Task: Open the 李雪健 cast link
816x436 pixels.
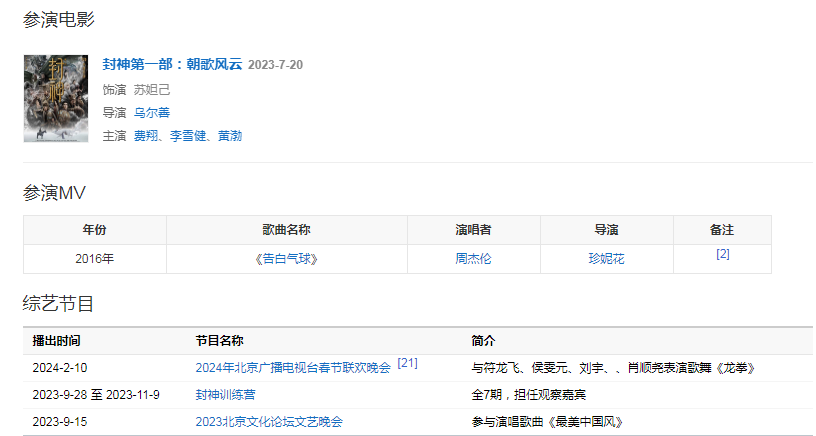Action: pos(187,136)
